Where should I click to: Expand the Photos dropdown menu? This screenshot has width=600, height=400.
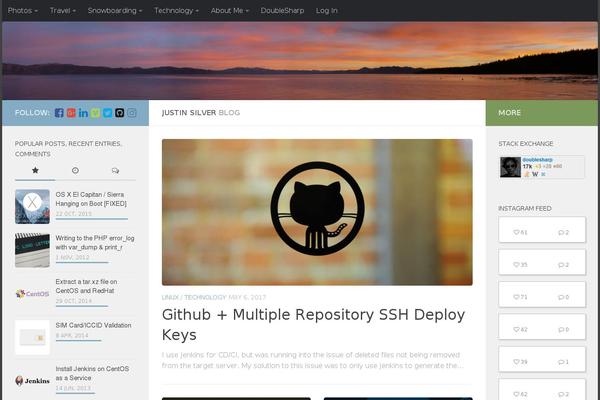(23, 11)
